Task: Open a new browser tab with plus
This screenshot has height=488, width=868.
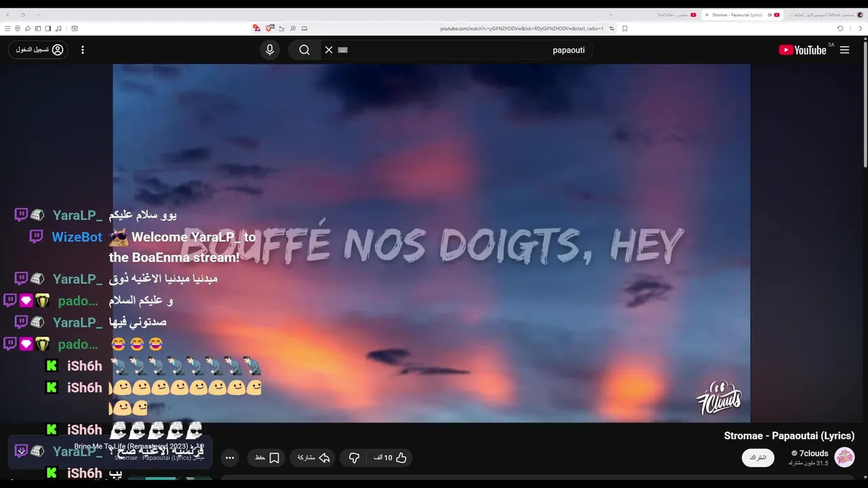Action: (x=611, y=14)
